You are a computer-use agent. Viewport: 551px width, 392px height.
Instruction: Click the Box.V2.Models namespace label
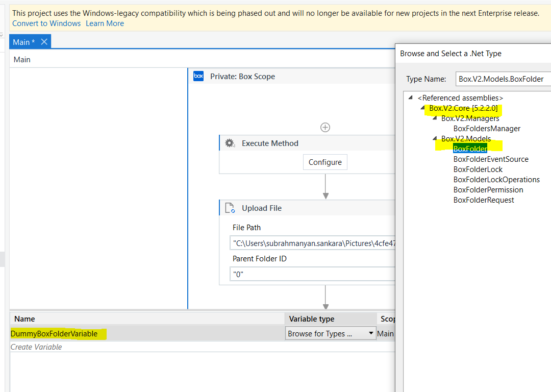click(466, 139)
